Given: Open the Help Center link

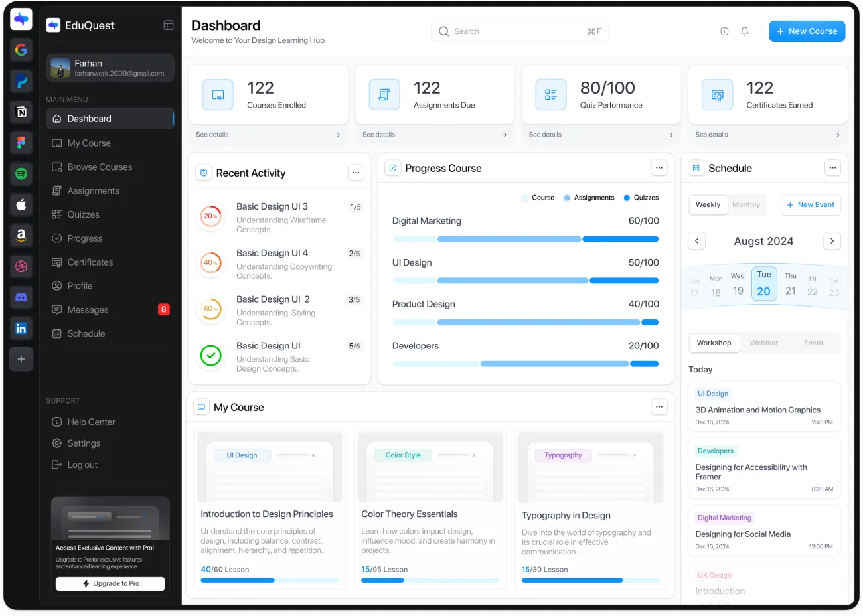Looking at the screenshot, I should click(x=91, y=422).
